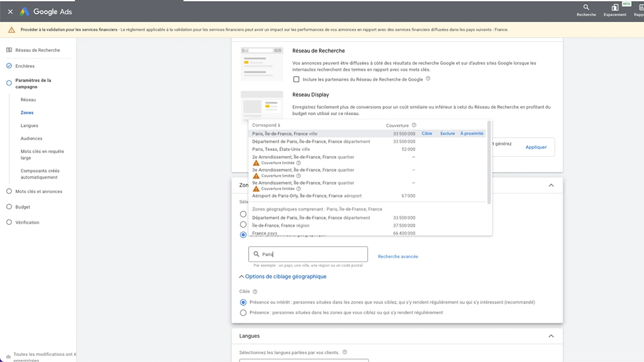
Task: Click into the location search field containing Paris
Action: [x=308, y=254]
